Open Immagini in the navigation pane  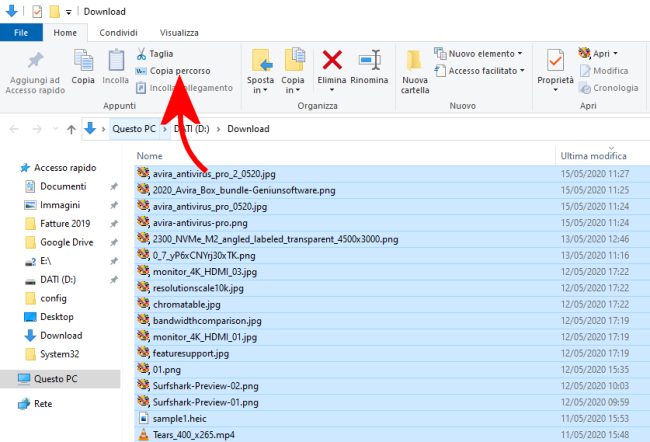pos(60,205)
